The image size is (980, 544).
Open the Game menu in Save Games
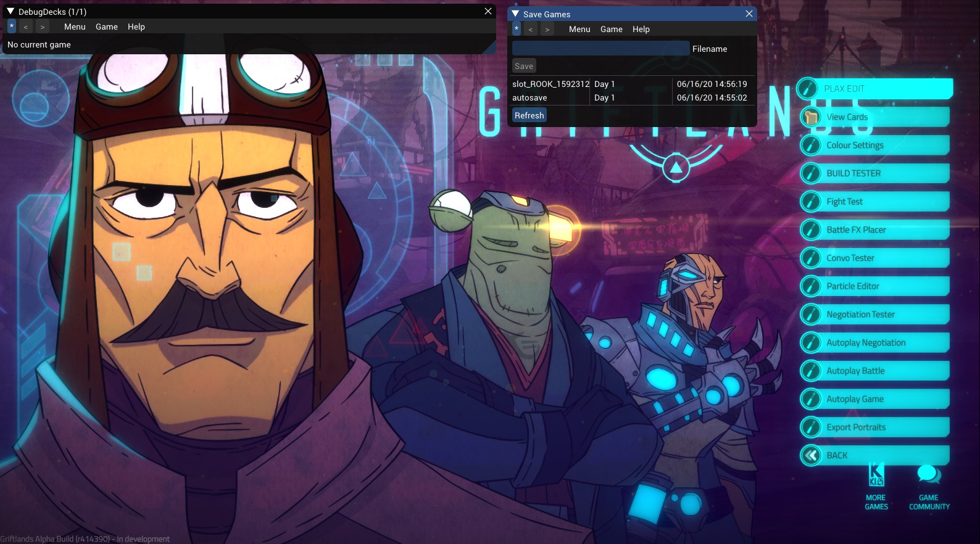point(611,29)
